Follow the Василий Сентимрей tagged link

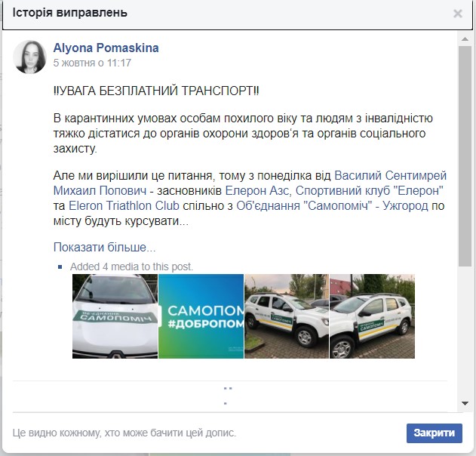point(391,176)
